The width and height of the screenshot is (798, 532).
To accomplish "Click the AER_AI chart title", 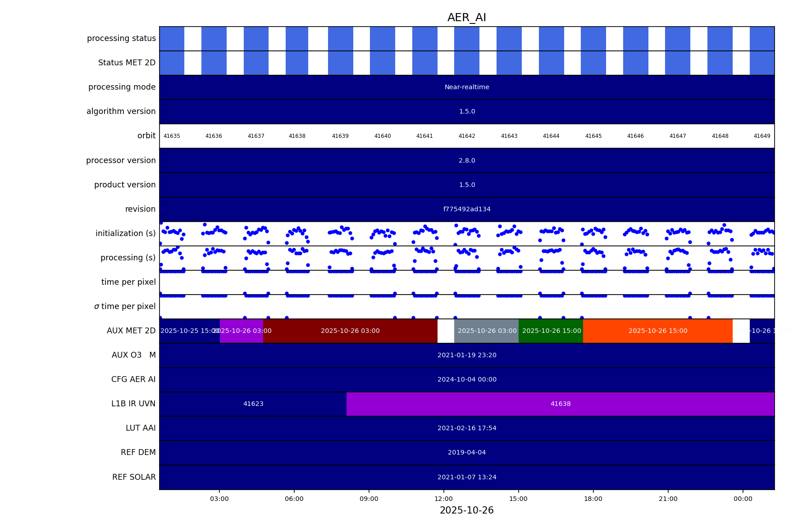I will (466, 18).
